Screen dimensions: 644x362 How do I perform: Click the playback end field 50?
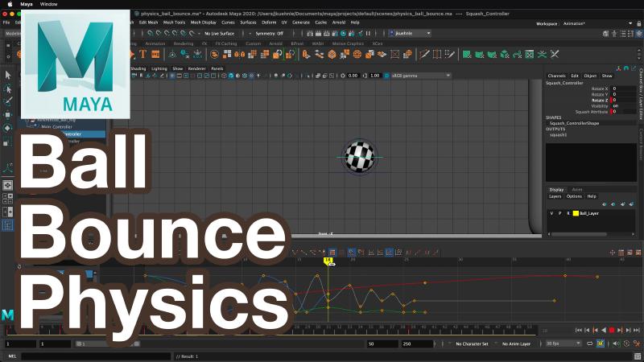pyautogui.click(x=382, y=344)
